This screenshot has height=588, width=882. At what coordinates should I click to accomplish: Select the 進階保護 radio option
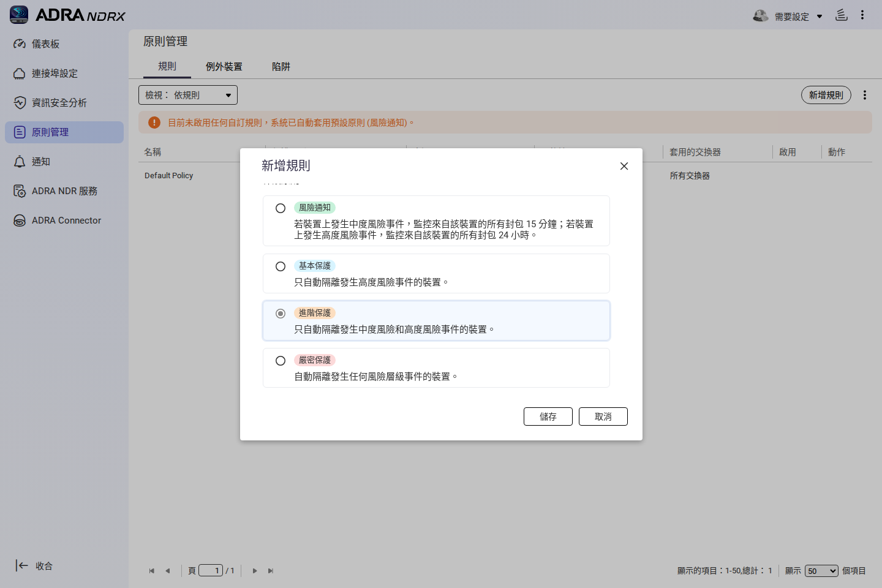click(x=281, y=314)
